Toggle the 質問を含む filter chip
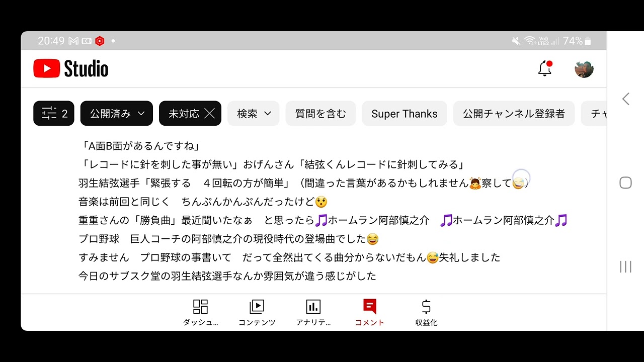Screen dimensions: 644x362 pos(320,114)
